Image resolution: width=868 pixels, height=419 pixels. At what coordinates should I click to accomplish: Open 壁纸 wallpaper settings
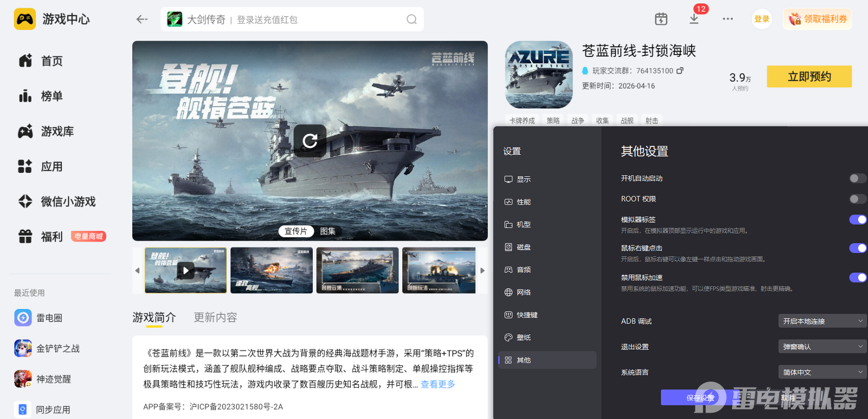click(547, 337)
